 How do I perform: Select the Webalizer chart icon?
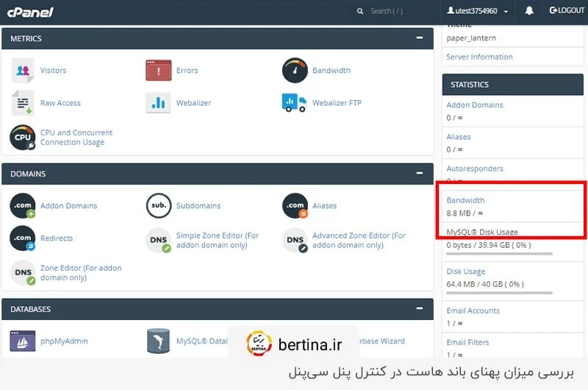[x=158, y=103]
